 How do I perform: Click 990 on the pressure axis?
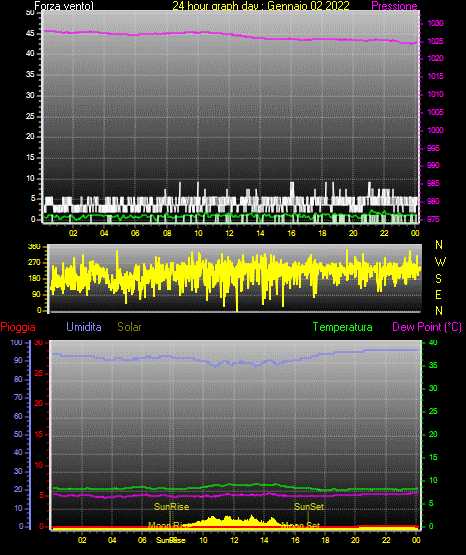[x=433, y=165]
